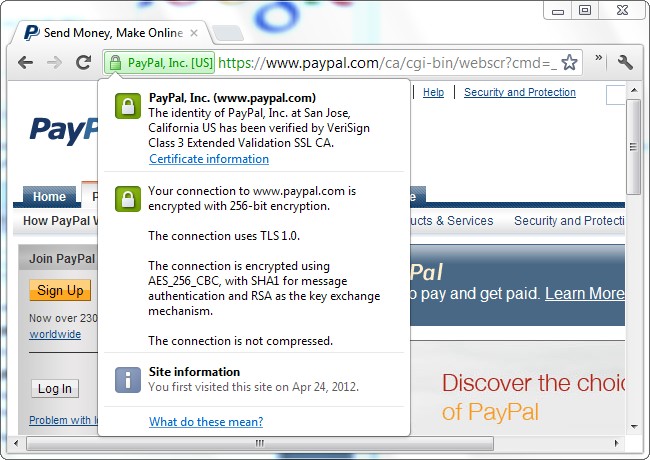650x460 pixels.
Task: Click the browser forward arrow
Action: coord(54,63)
